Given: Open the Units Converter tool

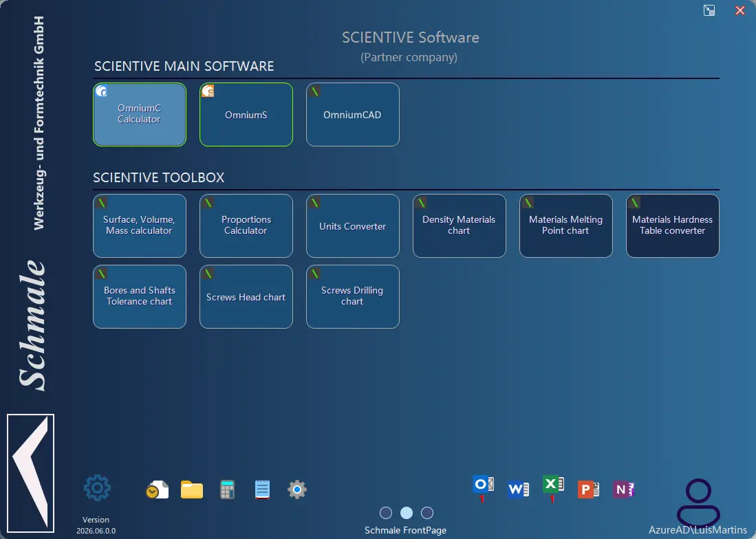Looking at the screenshot, I should tap(352, 226).
